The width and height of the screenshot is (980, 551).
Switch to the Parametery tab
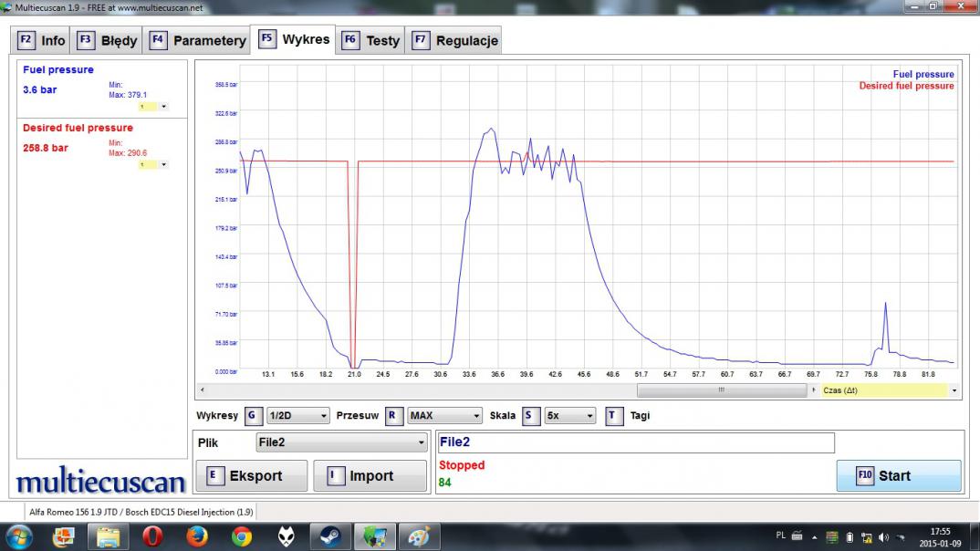coord(198,40)
